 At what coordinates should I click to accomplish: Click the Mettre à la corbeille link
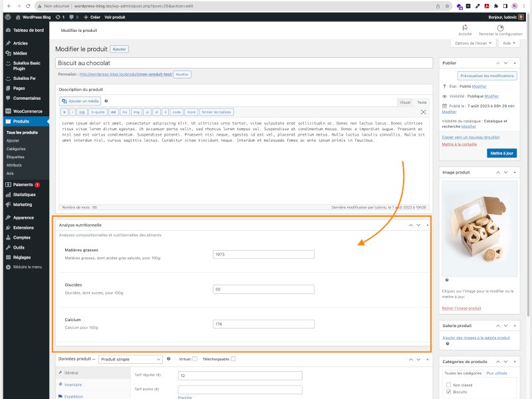pyautogui.click(x=461, y=144)
